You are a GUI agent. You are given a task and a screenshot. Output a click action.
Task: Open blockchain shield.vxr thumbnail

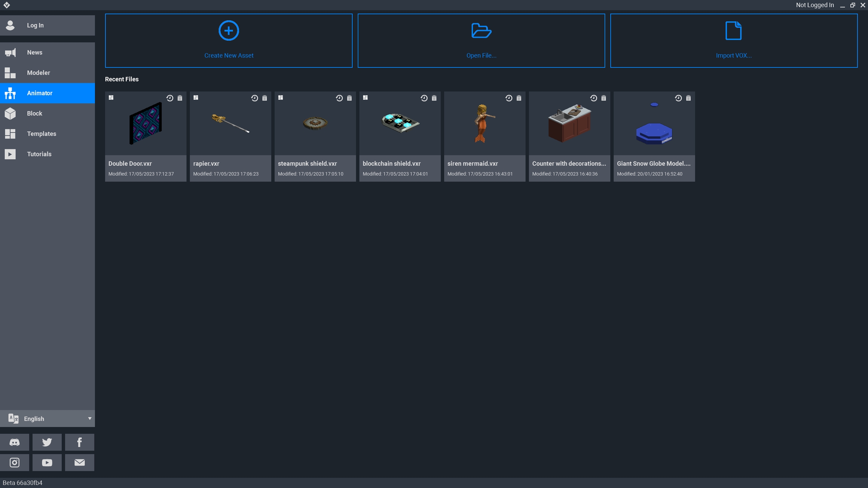[x=400, y=123]
